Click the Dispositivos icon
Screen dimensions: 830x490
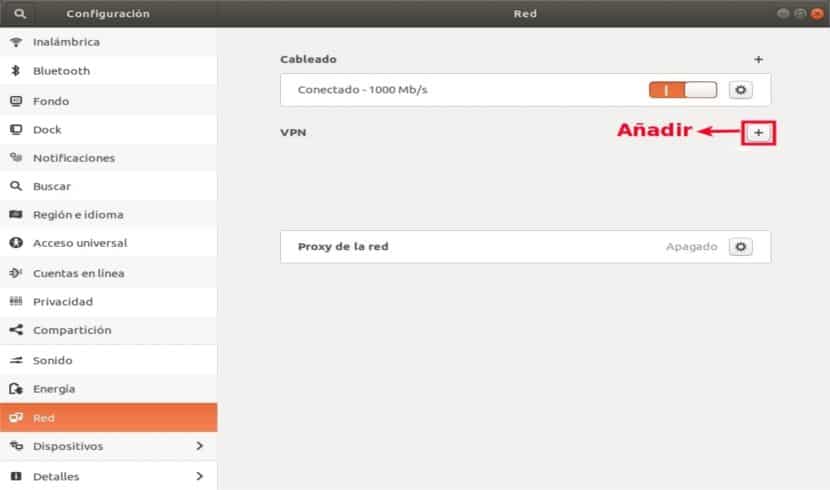16,446
